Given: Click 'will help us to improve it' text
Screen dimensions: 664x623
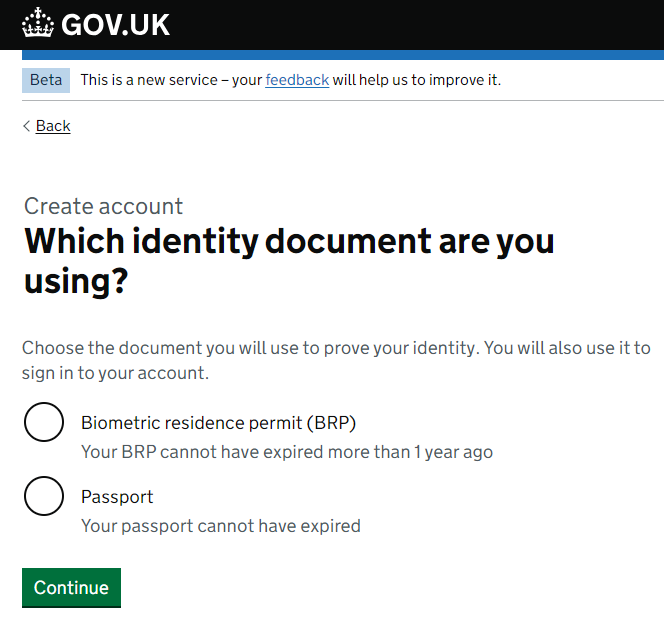Looking at the screenshot, I should click(417, 80).
